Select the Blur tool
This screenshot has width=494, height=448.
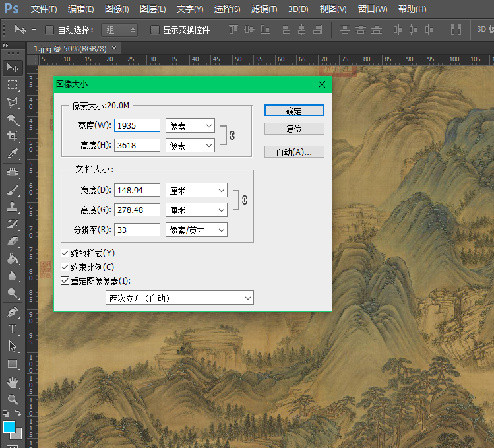point(13,276)
